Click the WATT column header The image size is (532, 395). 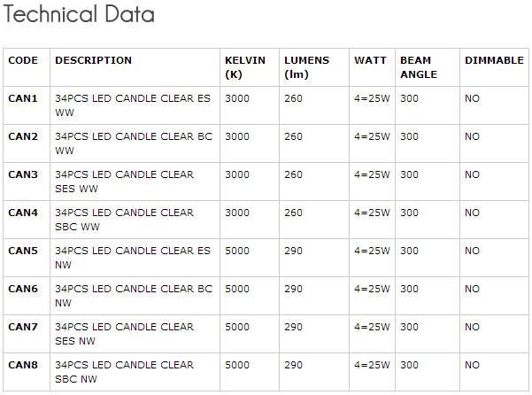tap(370, 60)
